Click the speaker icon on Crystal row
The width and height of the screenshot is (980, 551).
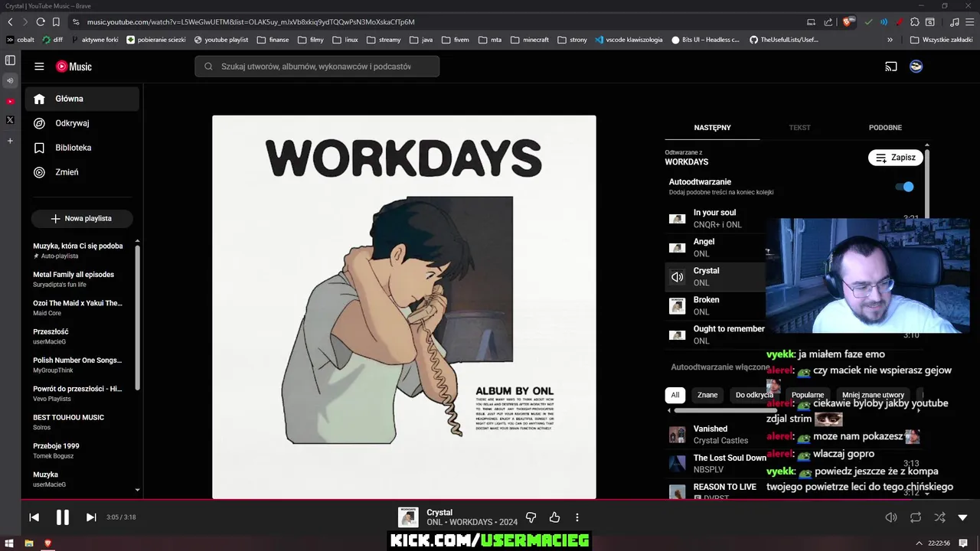point(677,277)
